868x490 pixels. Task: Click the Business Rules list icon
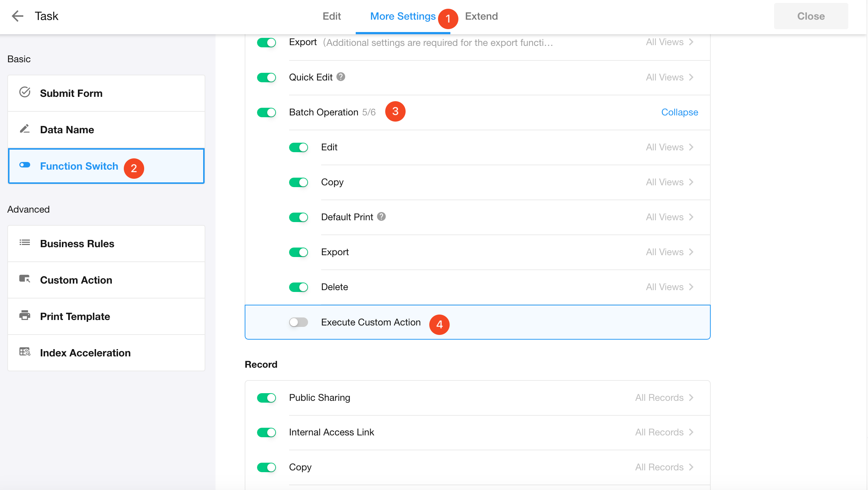(x=25, y=243)
